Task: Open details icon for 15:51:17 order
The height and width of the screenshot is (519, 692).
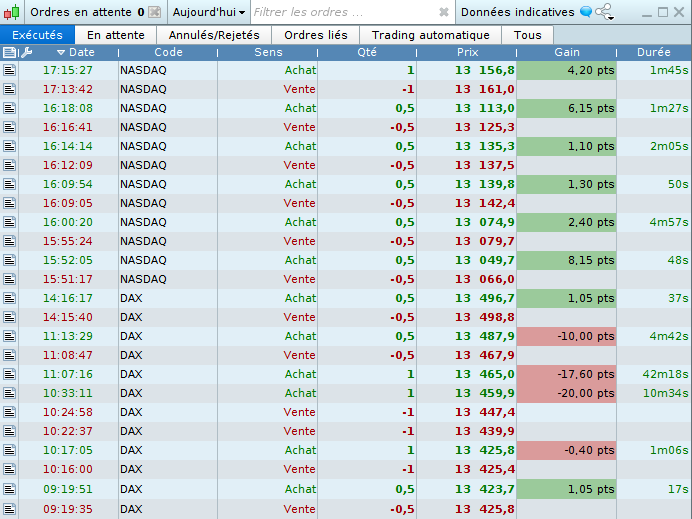Action: (10, 279)
